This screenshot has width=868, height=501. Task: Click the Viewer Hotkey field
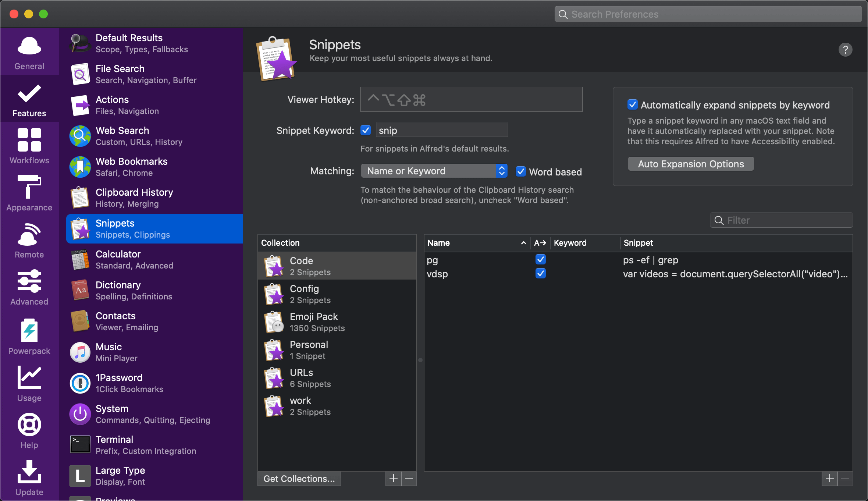(471, 99)
